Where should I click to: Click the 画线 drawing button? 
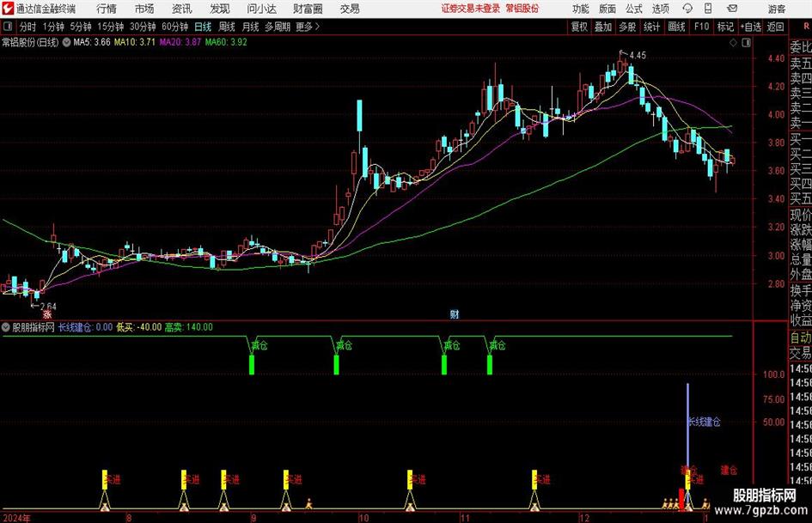[676, 27]
